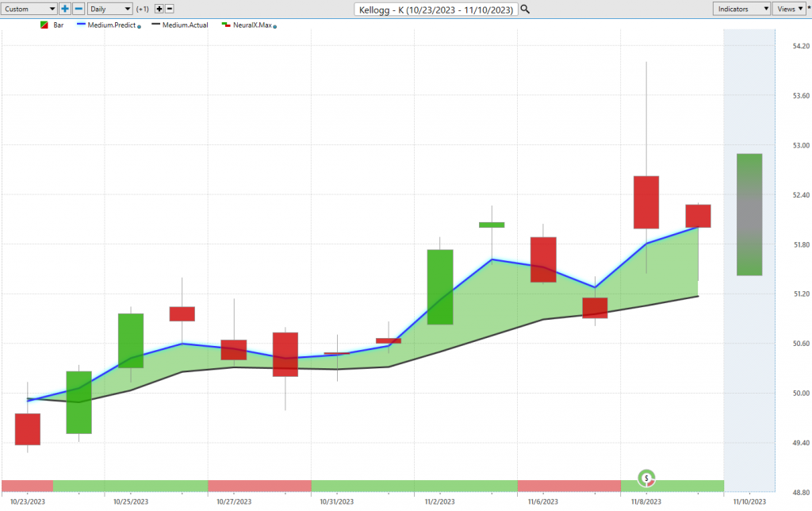
Task: Click the 10/27/2023 date axis label
Action: click(234, 501)
